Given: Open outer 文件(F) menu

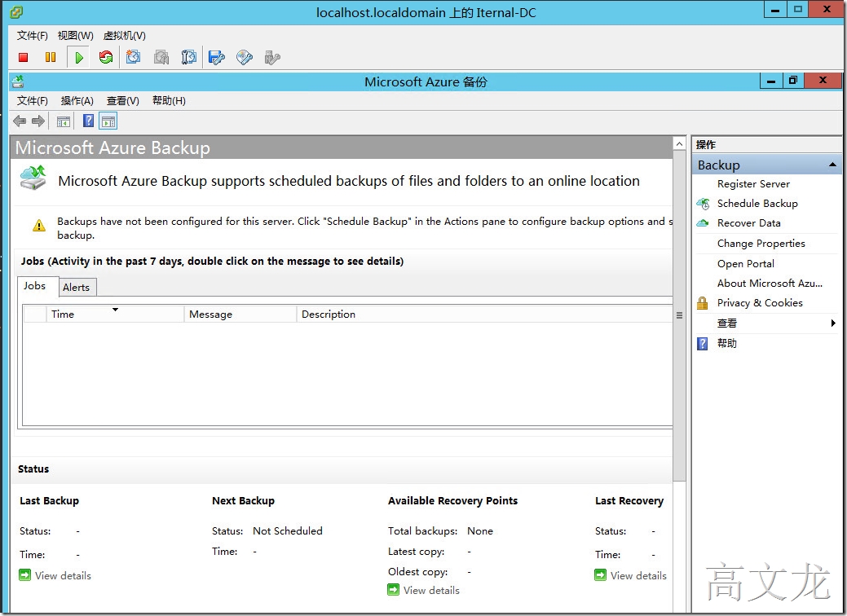Looking at the screenshot, I should [33, 36].
